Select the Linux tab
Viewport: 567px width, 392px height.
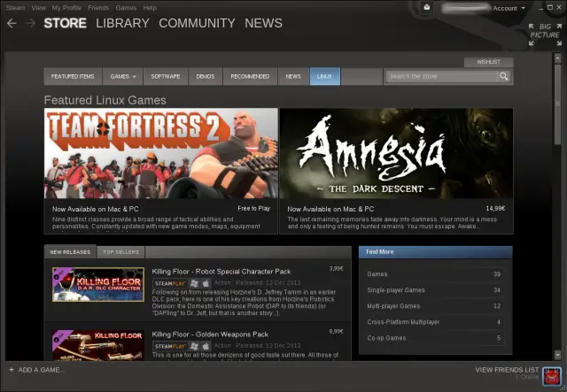pos(325,77)
